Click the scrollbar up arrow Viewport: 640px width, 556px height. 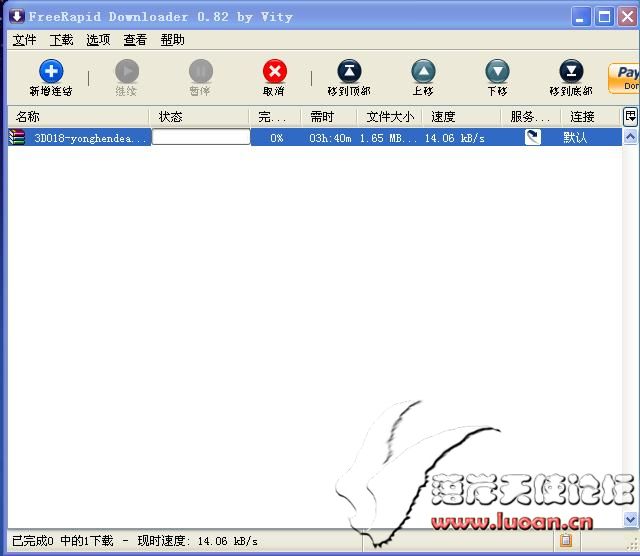(630, 137)
